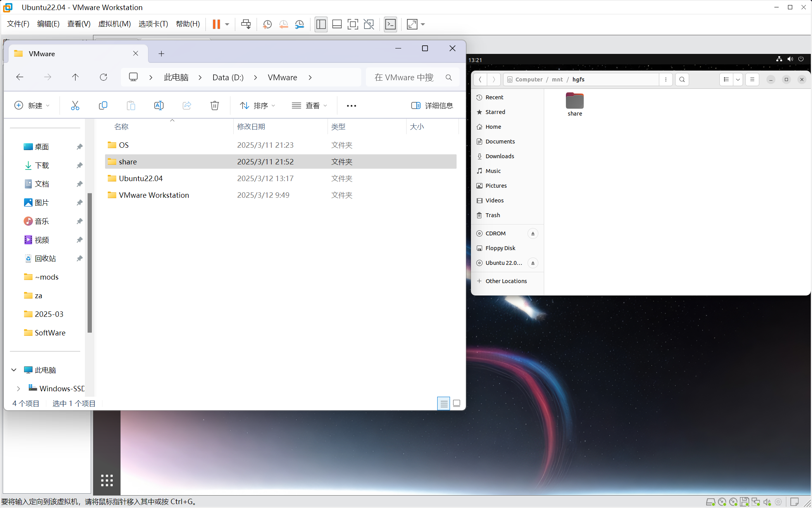Open the 选项卡(T) menu
This screenshot has width=812, height=508.
click(x=153, y=24)
